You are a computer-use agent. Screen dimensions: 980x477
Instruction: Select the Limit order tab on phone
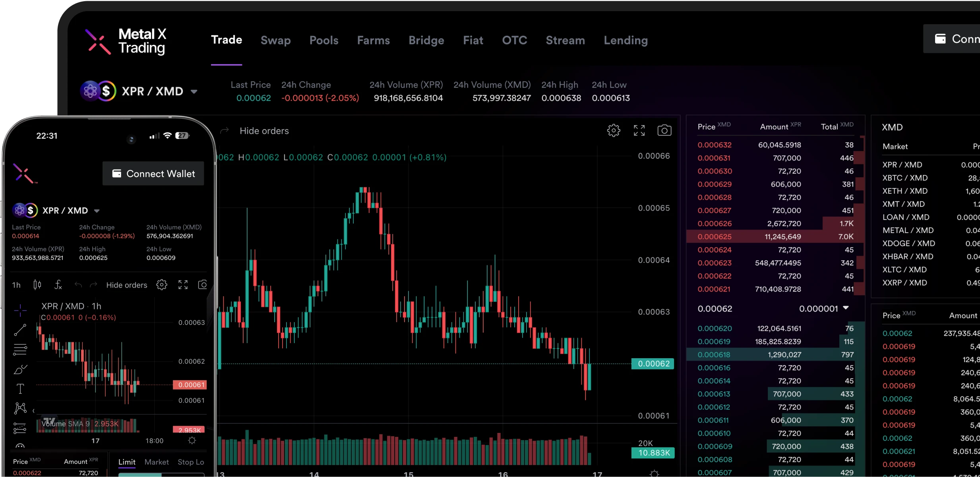pyautogui.click(x=127, y=462)
